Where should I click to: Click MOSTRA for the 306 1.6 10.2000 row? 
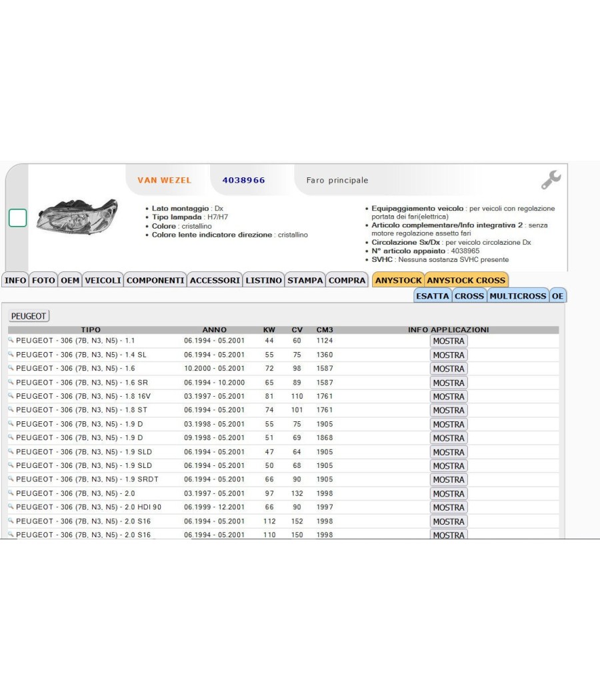coord(449,369)
